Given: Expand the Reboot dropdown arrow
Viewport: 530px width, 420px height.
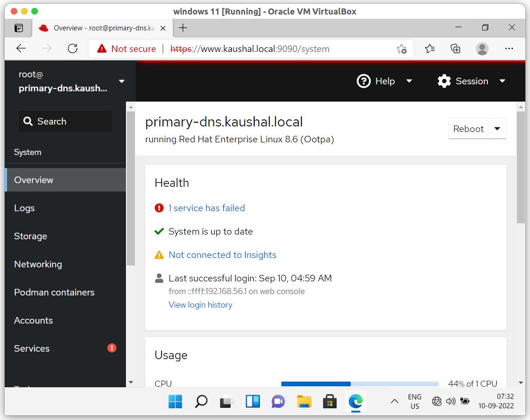Looking at the screenshot, I should [497, 128].
